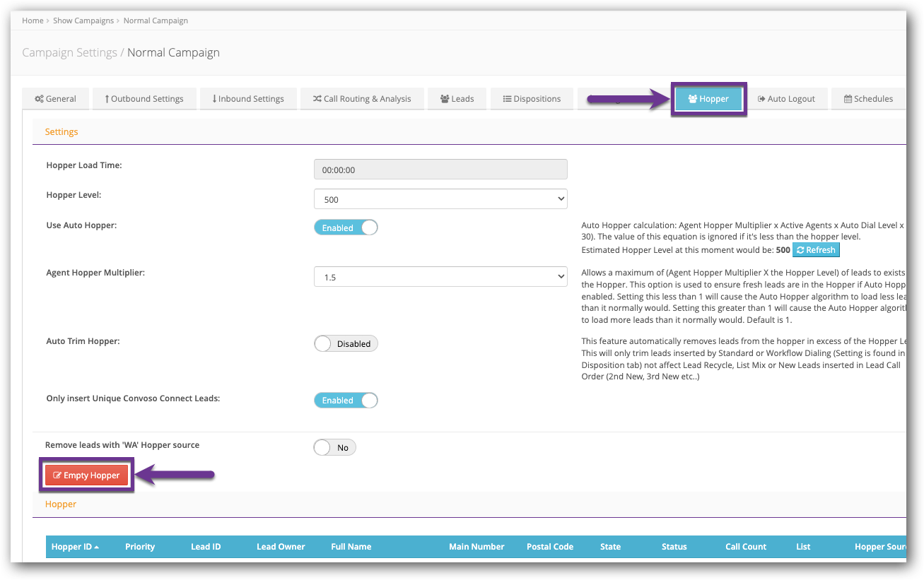Open the Dispositions tab

[532, 99]
